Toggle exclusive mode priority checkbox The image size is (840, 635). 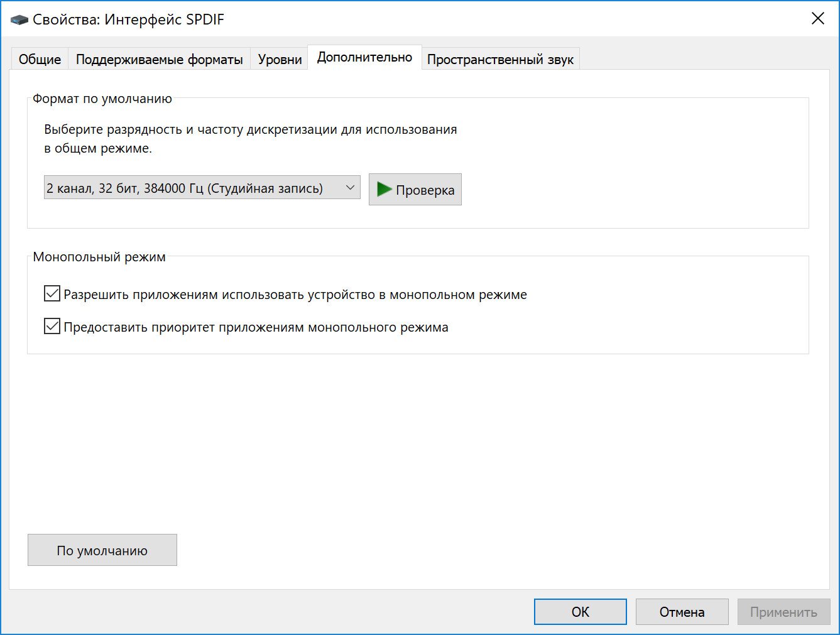coord(52,327)
